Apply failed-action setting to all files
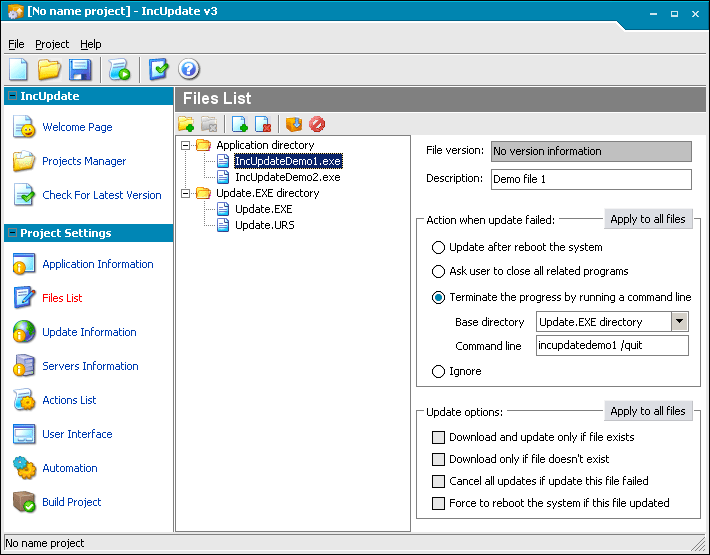This screenshot has width=710, height=555. coord(648,219)
